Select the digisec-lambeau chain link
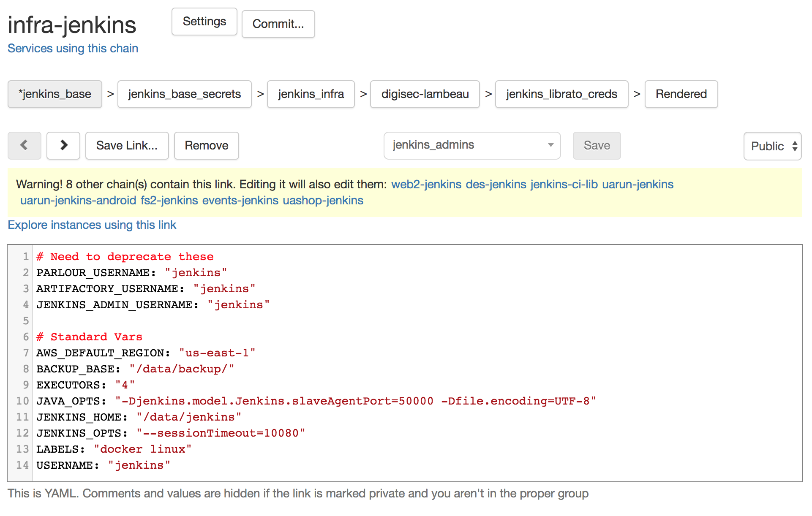Screen dimensions: 812x516 tap(425, 94)
